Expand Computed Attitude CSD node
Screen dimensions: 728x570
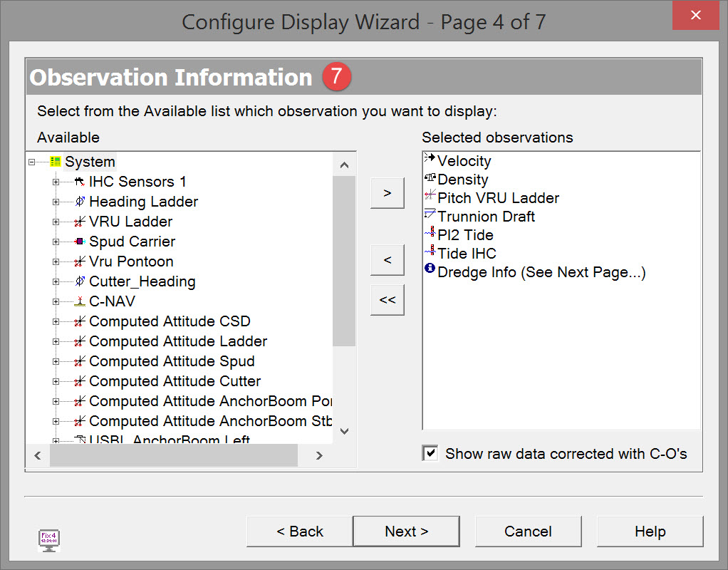click(56, 321)
